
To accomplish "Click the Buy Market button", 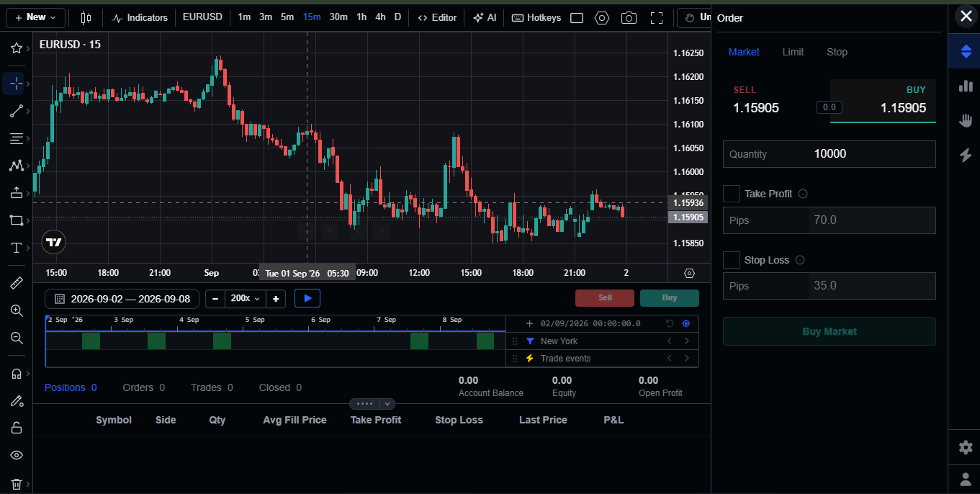I will [x=830, y=331].
